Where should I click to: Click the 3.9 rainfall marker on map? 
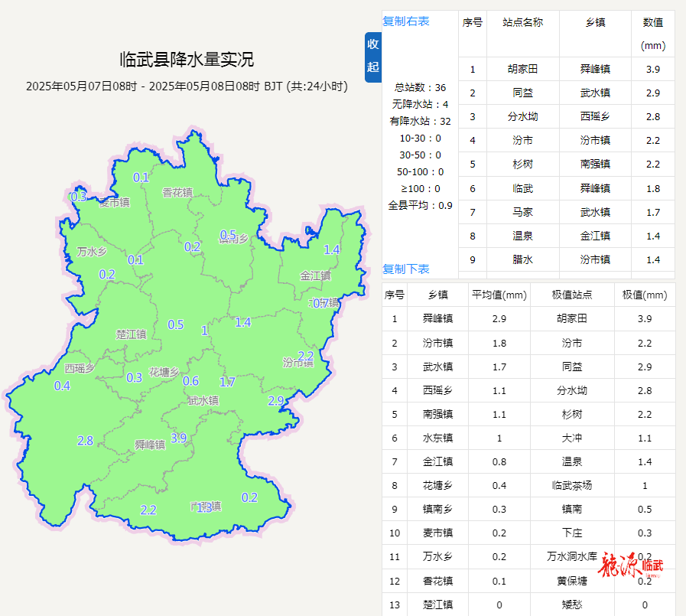point(178,438)
